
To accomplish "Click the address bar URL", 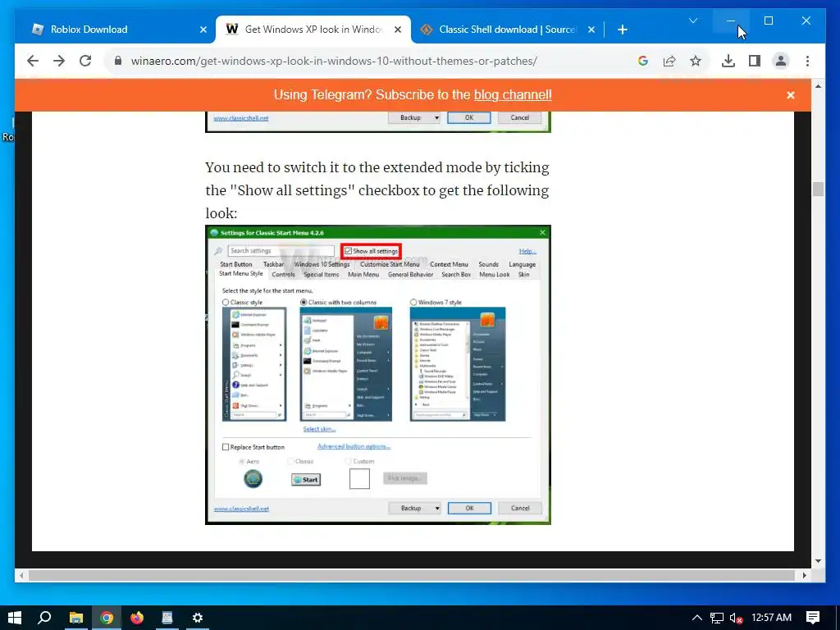I will point(334,61).
